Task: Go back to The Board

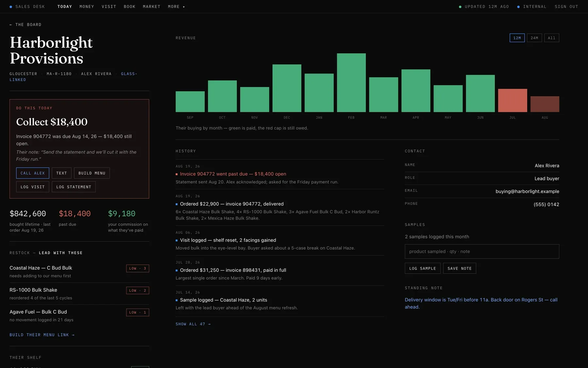Action: (x=25, y=25)
